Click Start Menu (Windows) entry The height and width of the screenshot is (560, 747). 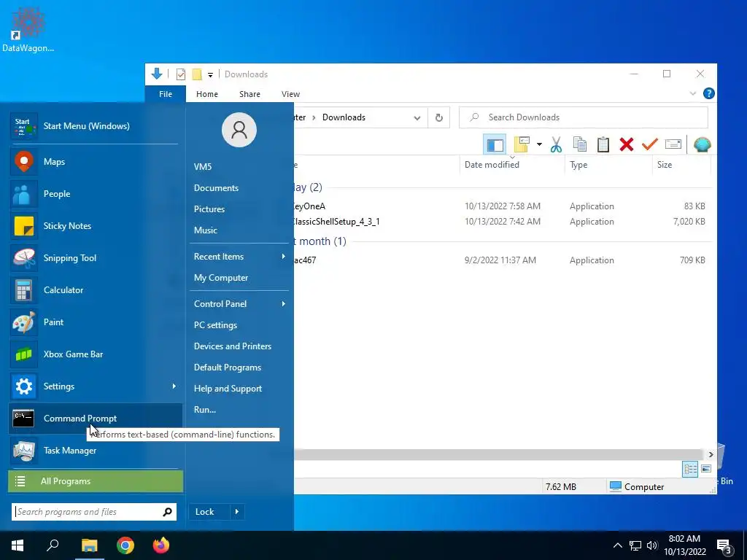click(x=96, y=126)
